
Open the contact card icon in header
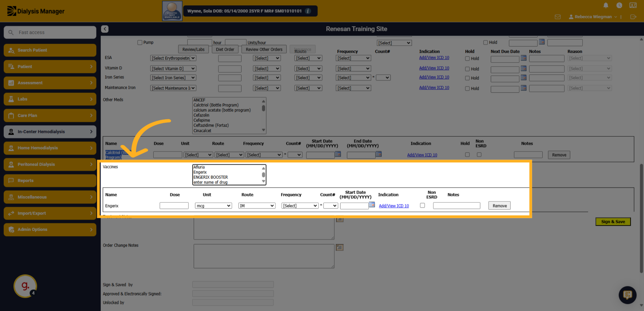633,5
